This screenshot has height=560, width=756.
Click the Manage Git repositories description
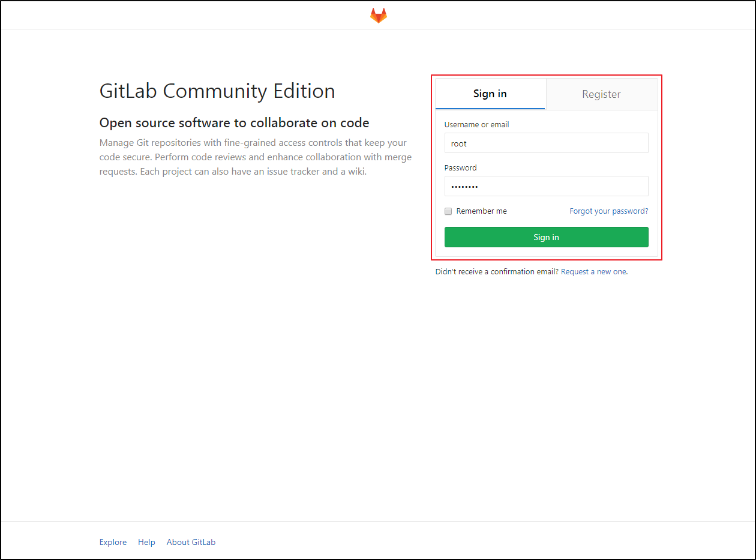(256, 157)
